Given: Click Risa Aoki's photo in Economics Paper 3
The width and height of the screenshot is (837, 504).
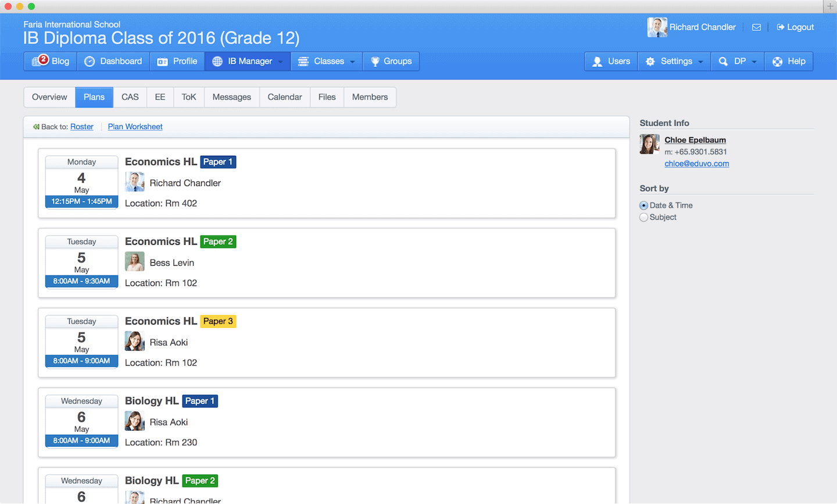Looking at the screenshot, I should [135, 341].
